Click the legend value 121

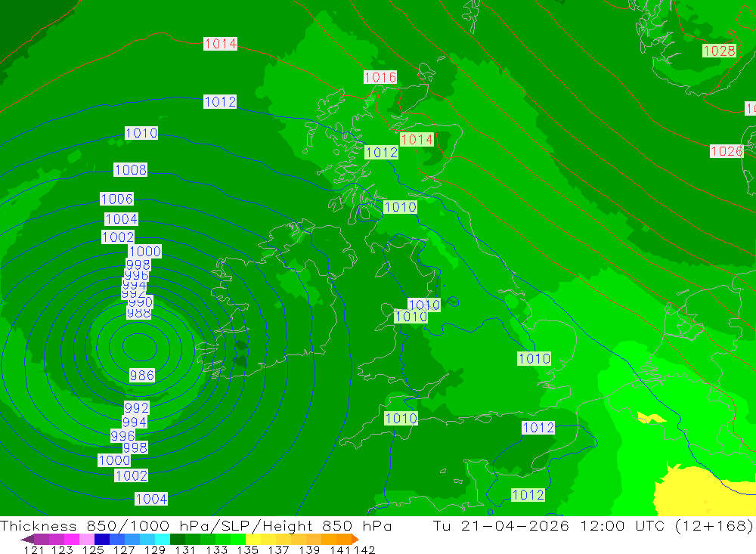click(x=34, y=549)
